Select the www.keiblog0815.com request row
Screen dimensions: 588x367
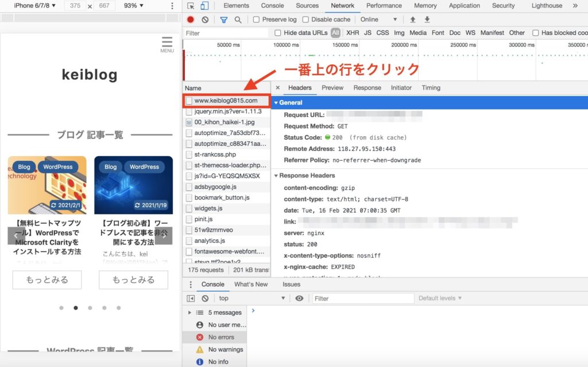(x=226, y=101)
